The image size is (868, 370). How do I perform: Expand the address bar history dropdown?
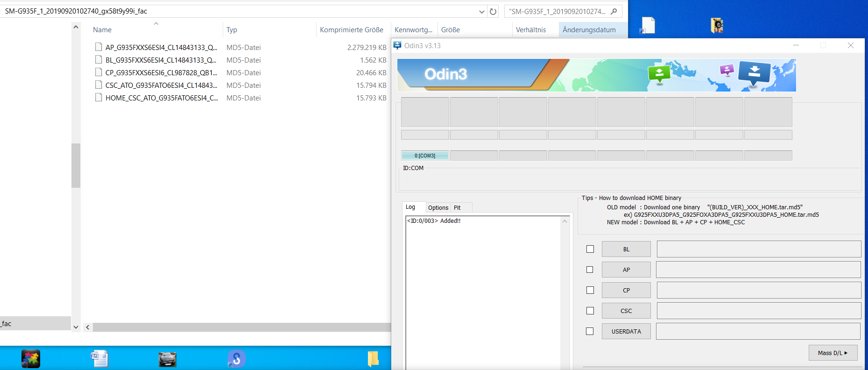tap(482, 12)
